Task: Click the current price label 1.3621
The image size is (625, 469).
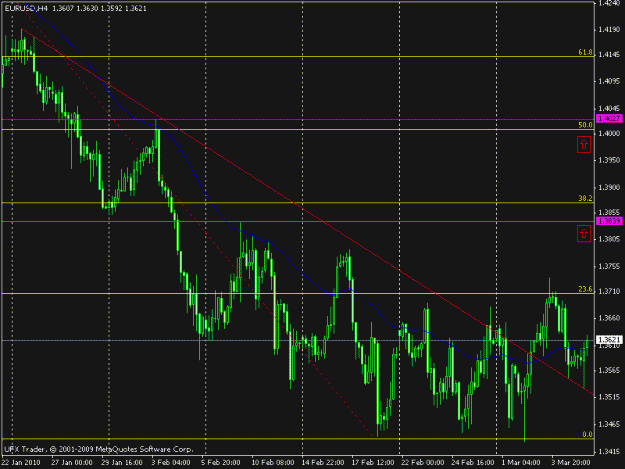Action: click(x=609, y=340)
